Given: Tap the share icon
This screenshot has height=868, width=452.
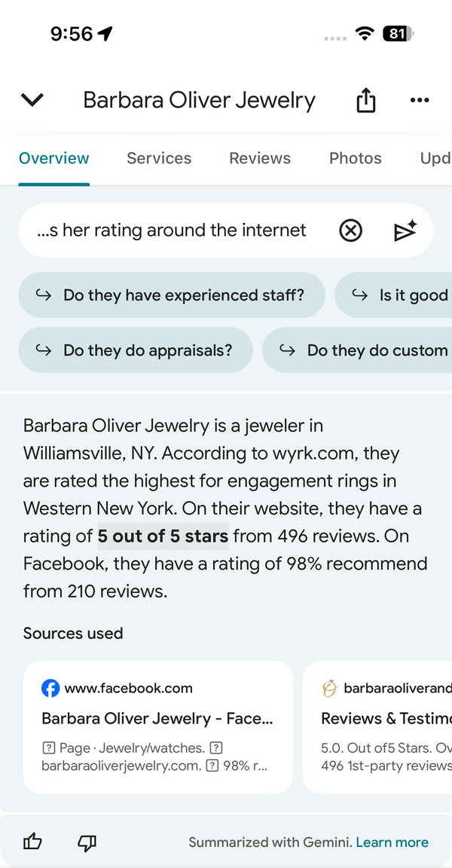Looking at the screenshot, I should [365, 101].
